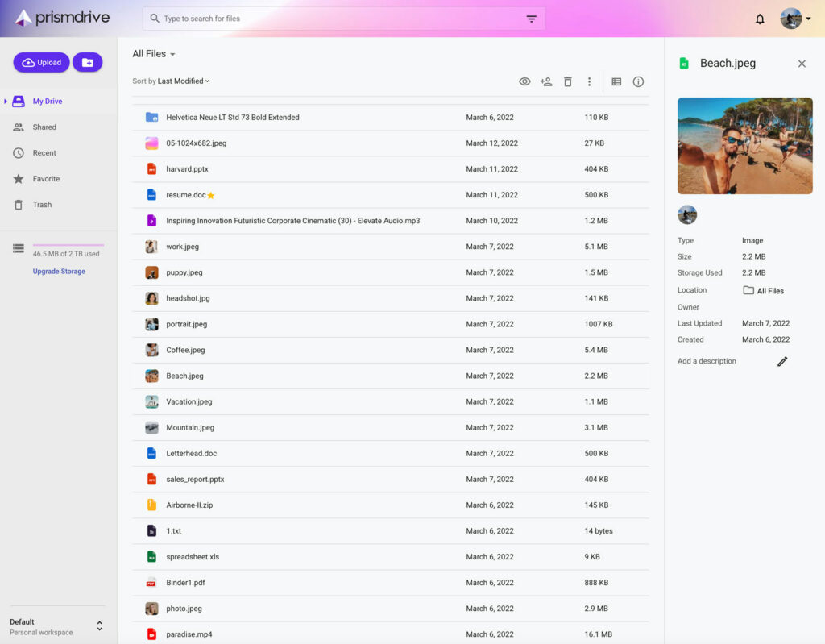Delete the selected file using trash icon
Image resolution: width=825 pixels, height=644 pixels.
point(568,81)
